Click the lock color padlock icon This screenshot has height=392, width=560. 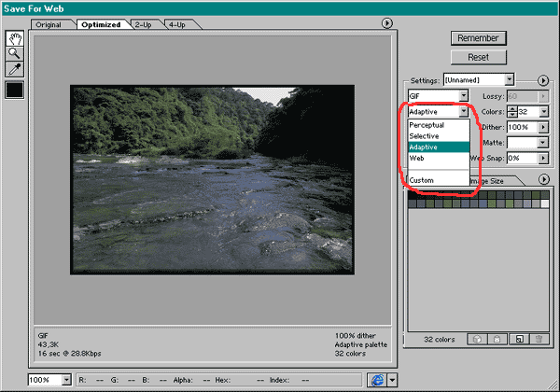[x=497, y=339]
